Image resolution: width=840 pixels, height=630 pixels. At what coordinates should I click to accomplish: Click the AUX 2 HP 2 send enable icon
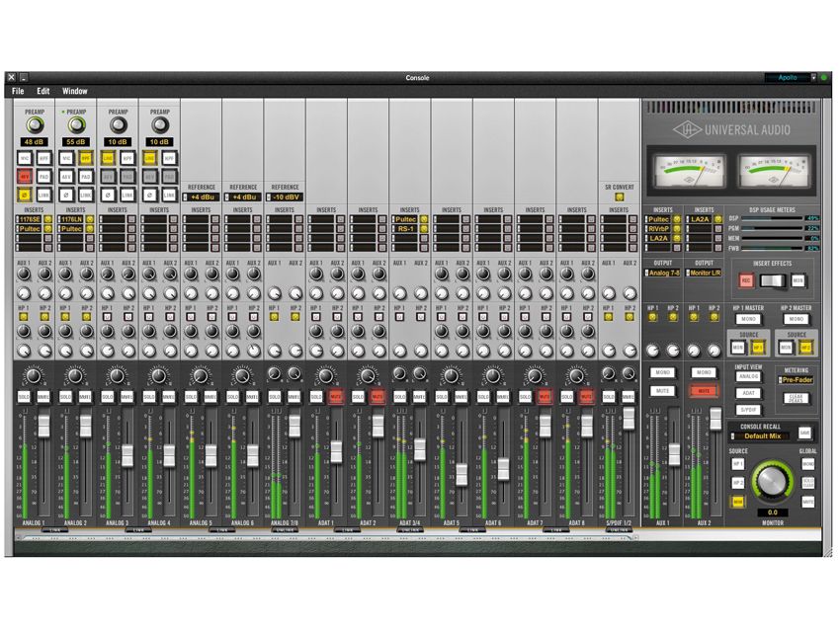(x=714, y=317)
